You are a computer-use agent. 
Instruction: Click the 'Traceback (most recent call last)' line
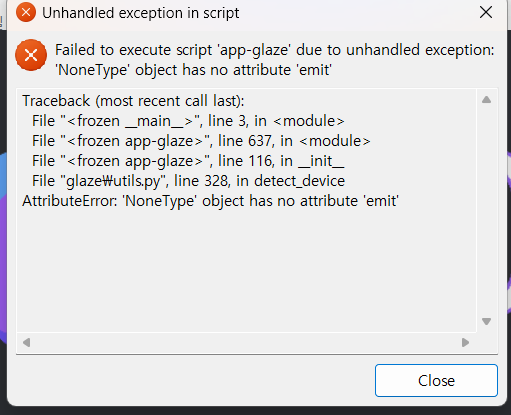[133, 101]
